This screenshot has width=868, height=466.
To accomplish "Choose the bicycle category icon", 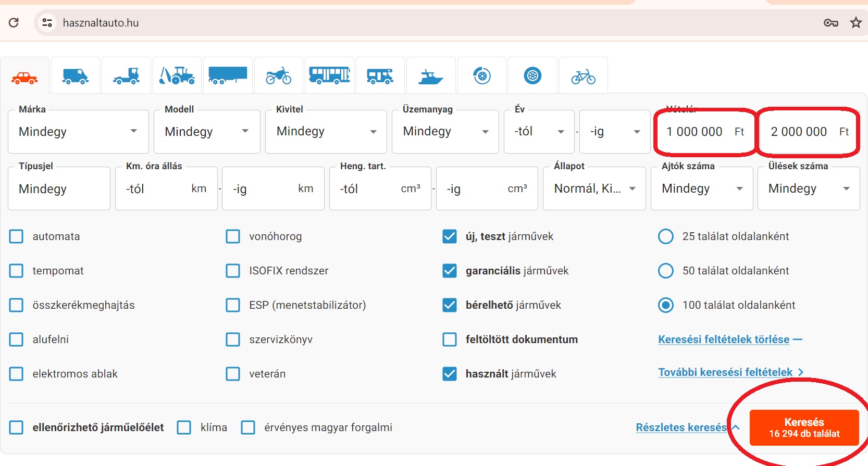I will 583,77.
